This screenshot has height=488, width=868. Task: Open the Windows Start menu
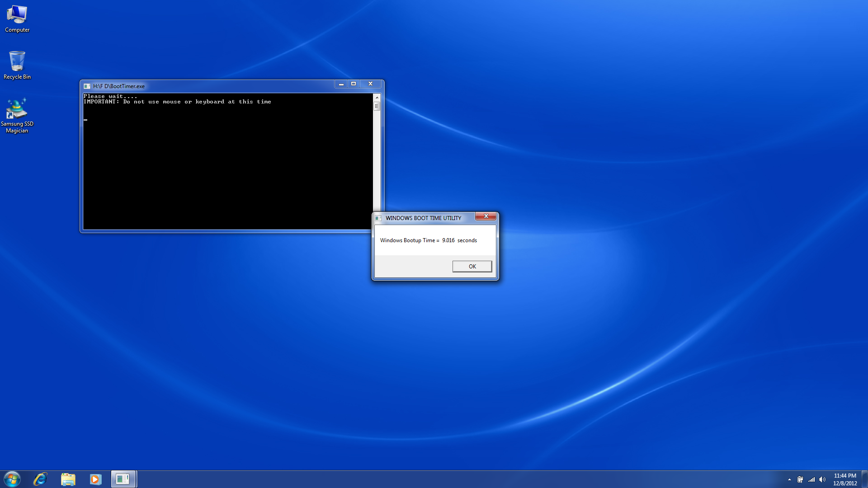pyautogui.click(x=12, y=479)
